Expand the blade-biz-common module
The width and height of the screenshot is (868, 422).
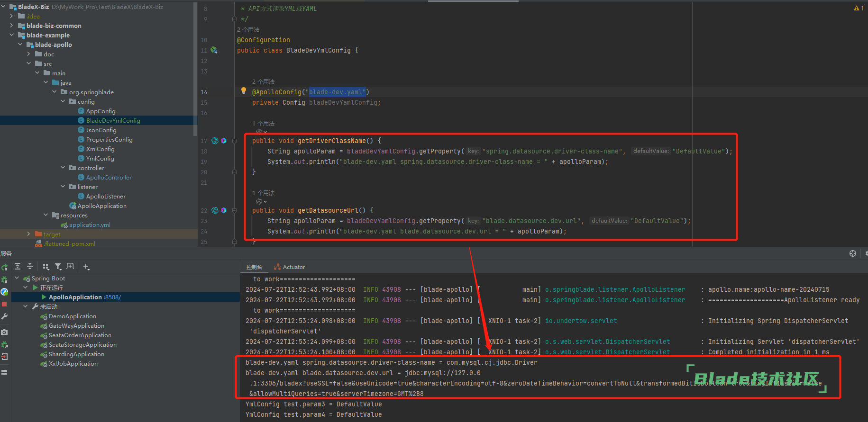pos(12,26)
